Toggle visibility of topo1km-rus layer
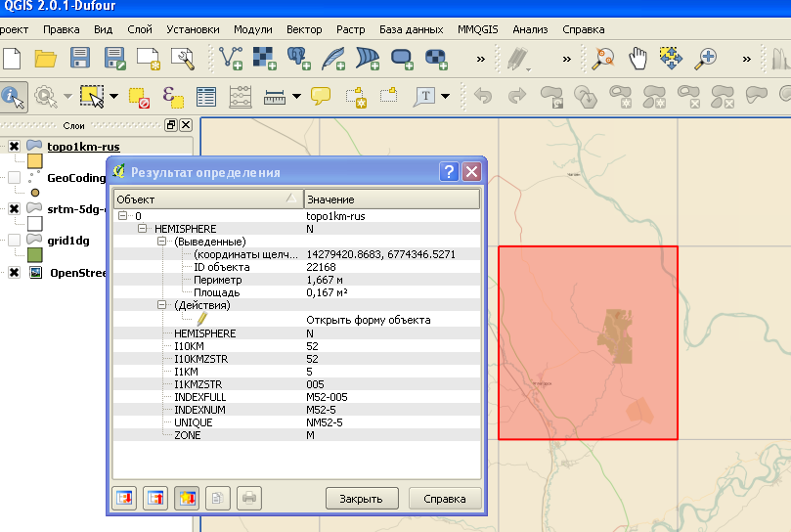791x532 pixels. (x=14, y=147)
